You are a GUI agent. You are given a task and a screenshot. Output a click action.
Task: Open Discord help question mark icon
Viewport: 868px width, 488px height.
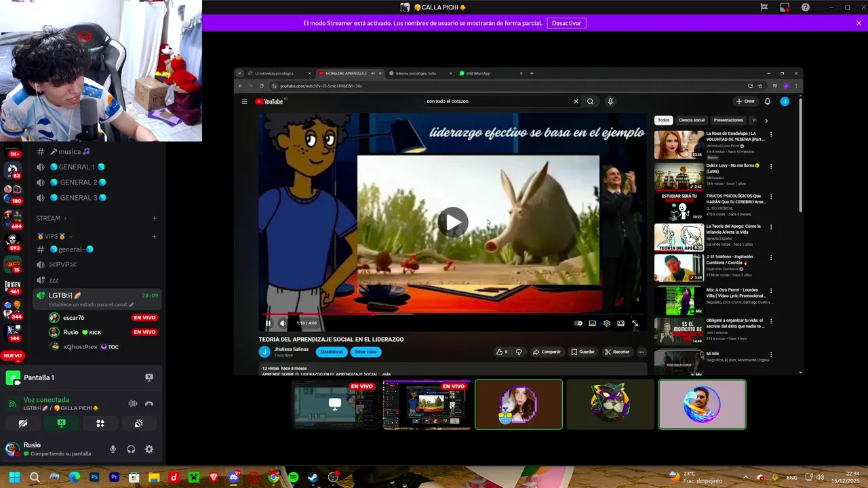pyautogui.click(x=806, y=7)
